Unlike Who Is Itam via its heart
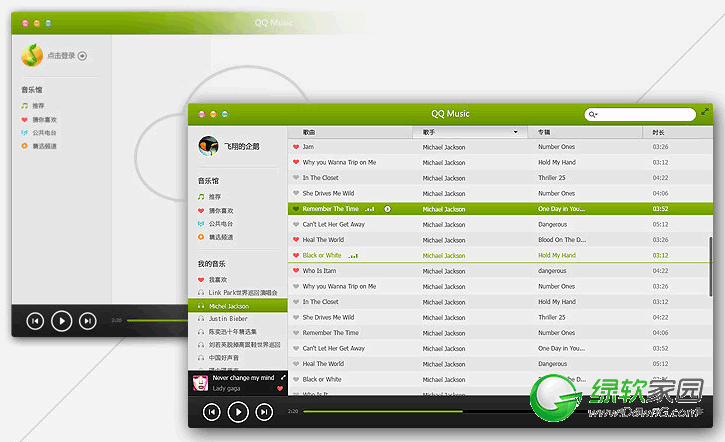The height and width of the screenshot is (442, 725). [x=296, y=270]
